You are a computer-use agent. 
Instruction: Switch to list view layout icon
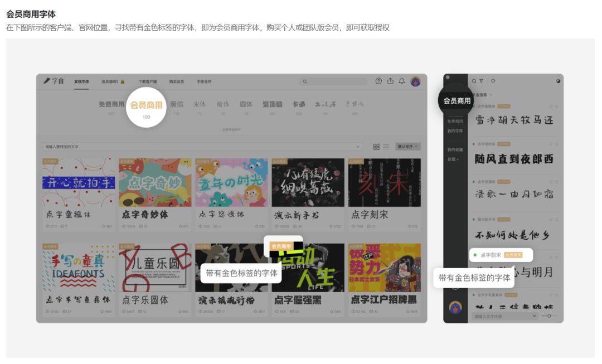click(386, 147)
